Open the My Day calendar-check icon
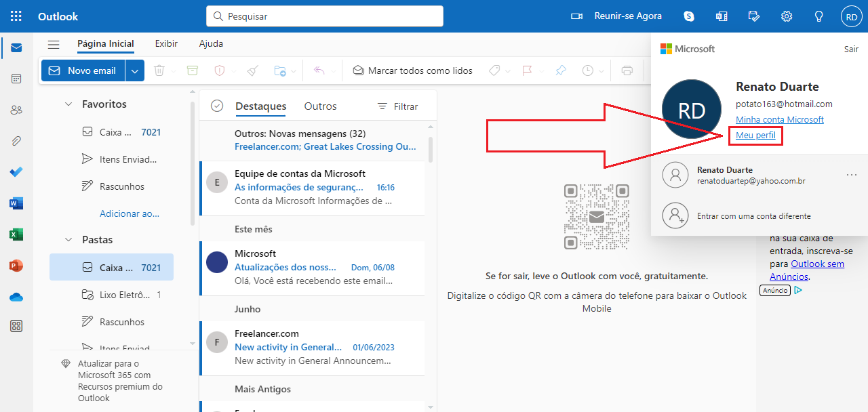The height and width of the screenshot is (412, 868). click(x=754, y=16)
